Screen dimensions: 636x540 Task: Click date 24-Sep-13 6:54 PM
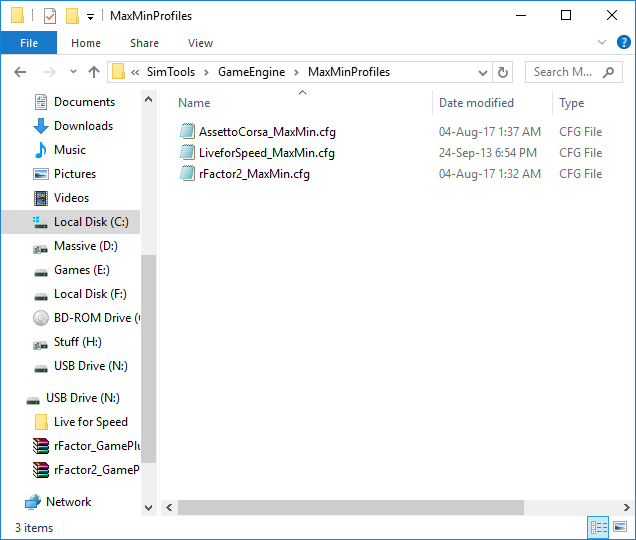coord(488,153)
